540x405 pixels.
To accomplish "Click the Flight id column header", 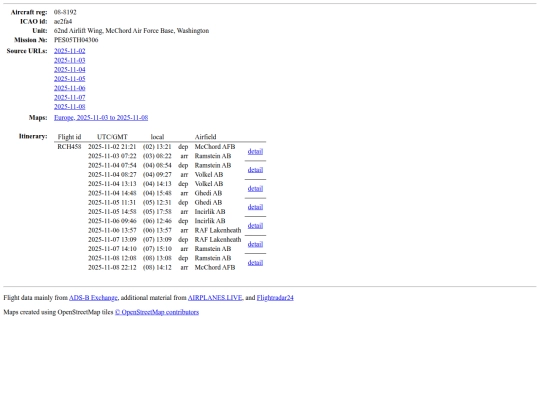I will [69, 137].
